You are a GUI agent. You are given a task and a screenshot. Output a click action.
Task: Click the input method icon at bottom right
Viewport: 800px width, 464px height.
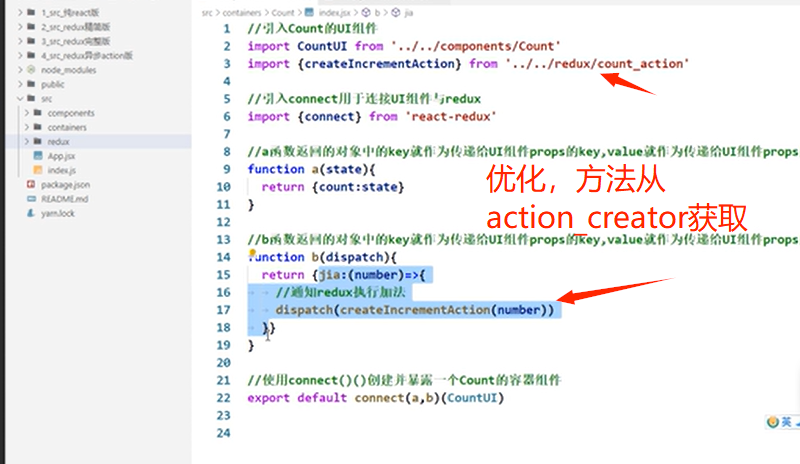point(773,422)
